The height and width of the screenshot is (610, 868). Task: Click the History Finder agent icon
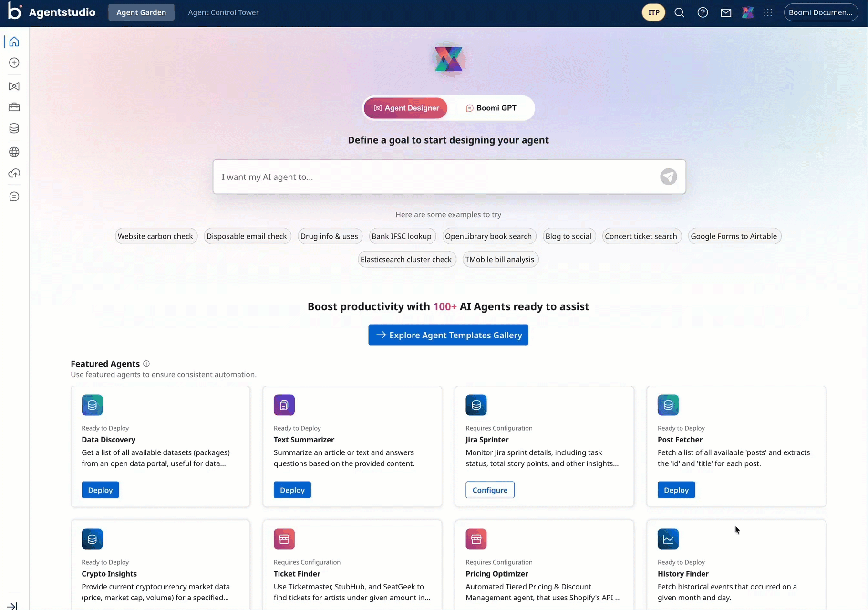pos(668,539)
